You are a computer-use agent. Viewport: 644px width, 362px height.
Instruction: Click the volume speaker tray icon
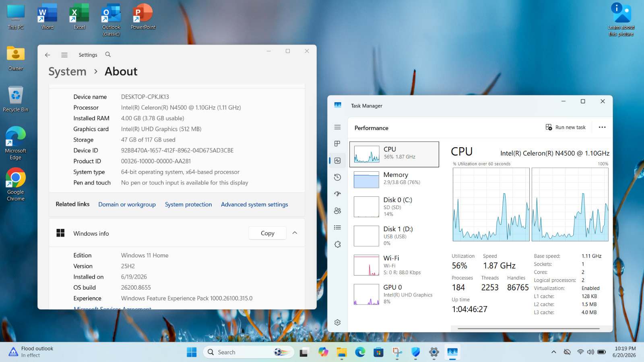tap(590, 352)
